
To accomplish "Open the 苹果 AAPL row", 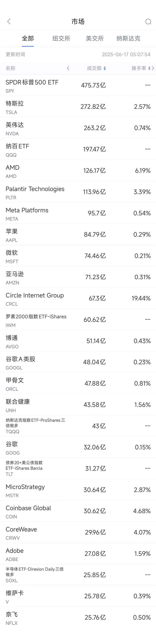I will 78,235.
